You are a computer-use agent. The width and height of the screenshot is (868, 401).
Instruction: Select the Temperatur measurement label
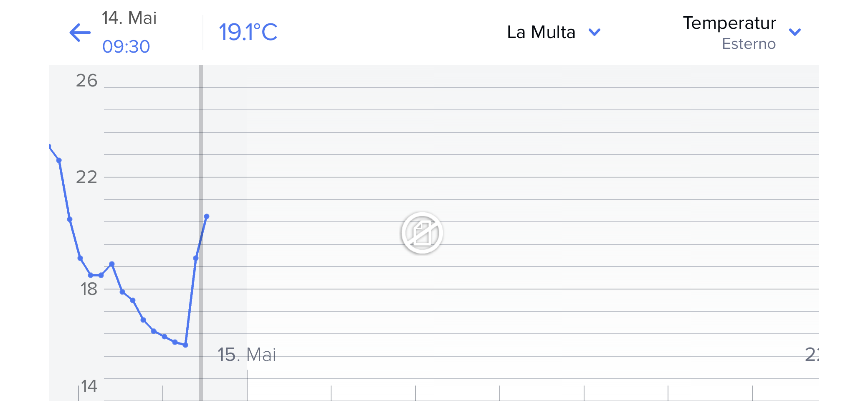729,23
